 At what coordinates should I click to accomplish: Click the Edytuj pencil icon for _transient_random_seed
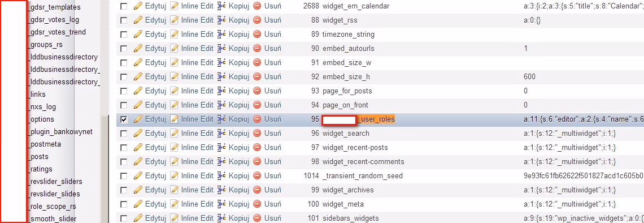[138, 175]
